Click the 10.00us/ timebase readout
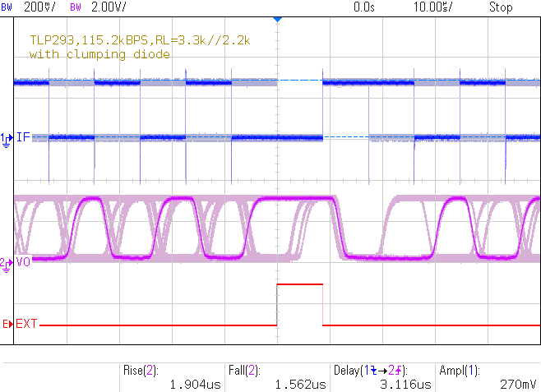Image resolution: width=541 pixels, height=392 pixels. tap(433, 7)
